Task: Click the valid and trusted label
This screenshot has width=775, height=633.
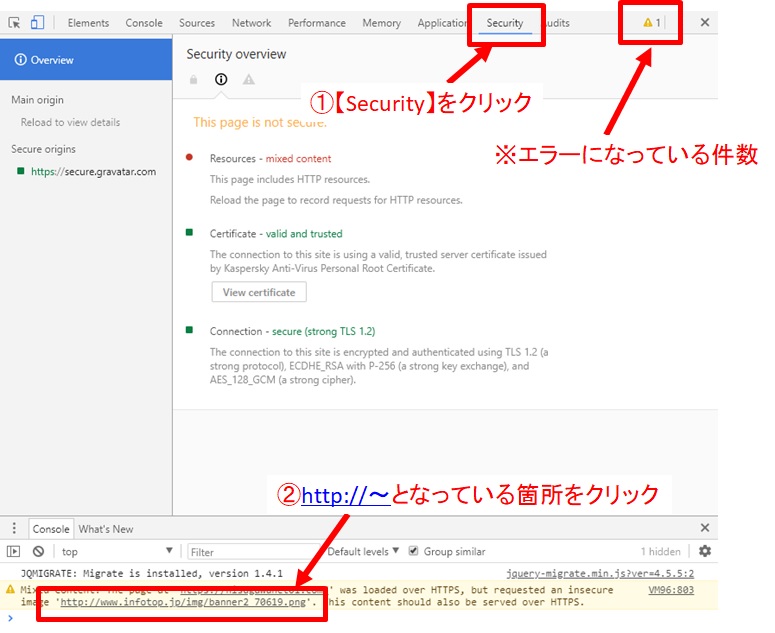Action: (304, 234)
